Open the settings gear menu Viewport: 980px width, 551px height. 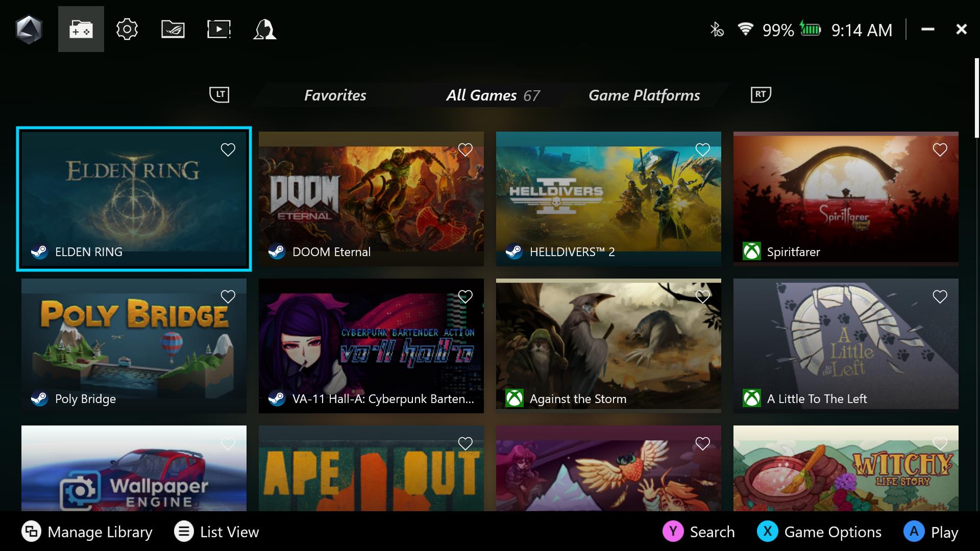[127, 29]
